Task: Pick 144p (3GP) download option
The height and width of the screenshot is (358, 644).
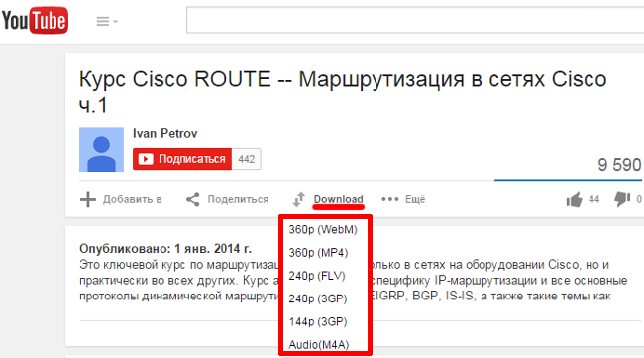Action: click(317, 321)
